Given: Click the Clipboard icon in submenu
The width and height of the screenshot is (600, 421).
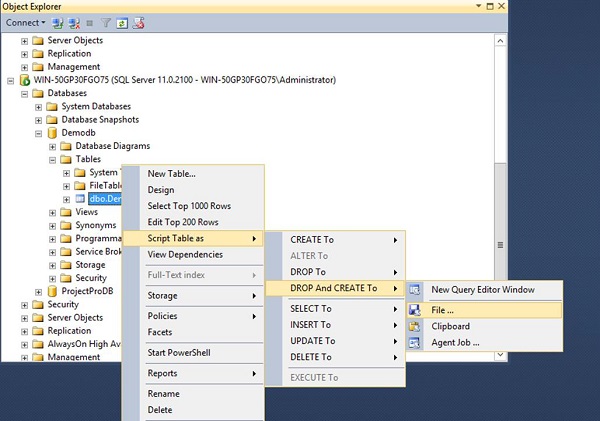Looking at the screenshot, I should (x=415, y=325).
